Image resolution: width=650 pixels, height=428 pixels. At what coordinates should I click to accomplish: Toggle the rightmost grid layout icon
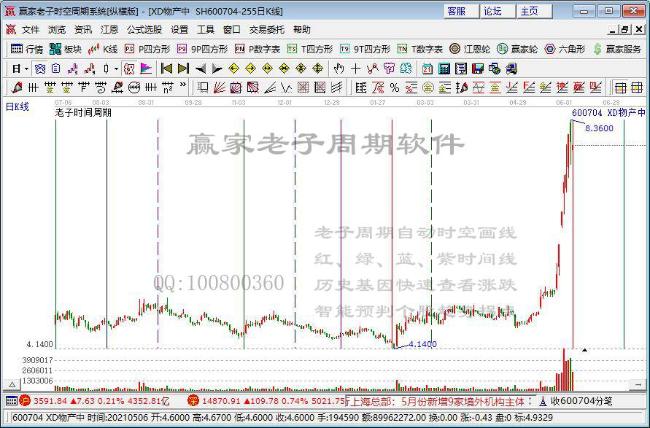pyautogui.click(x=636, y=88)
